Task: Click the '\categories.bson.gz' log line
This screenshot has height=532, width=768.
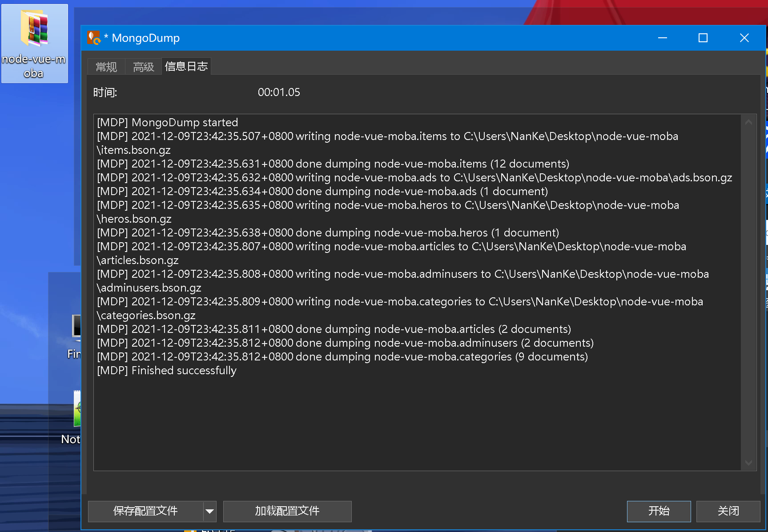Action: (x=146, y=315)
